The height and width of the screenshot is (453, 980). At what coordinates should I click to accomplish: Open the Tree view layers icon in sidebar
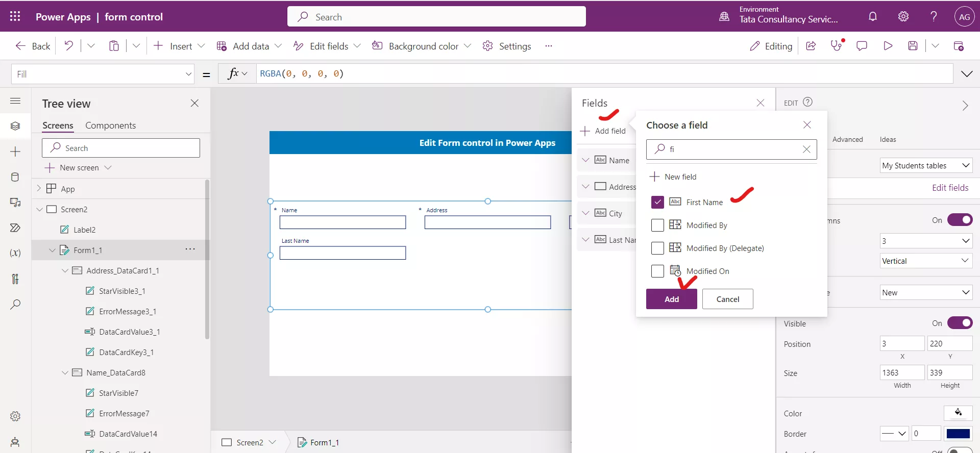(15, 125)
